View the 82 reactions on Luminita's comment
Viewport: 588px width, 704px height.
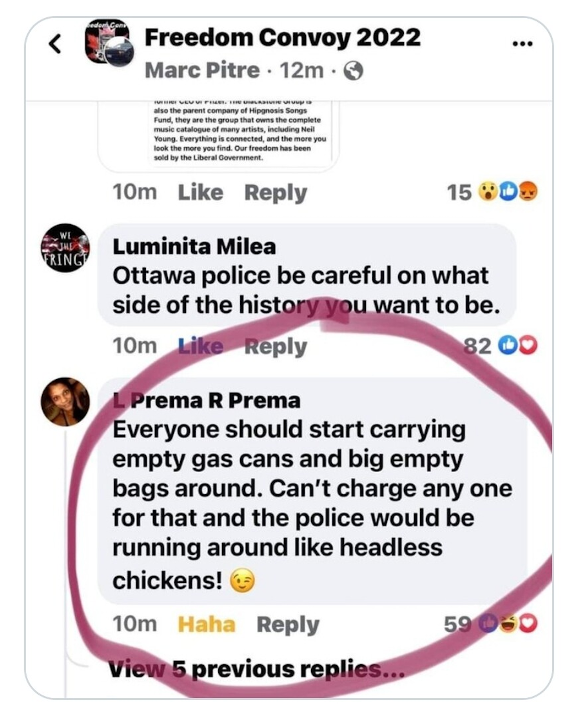pyautogui.click(x=500, y=346)
